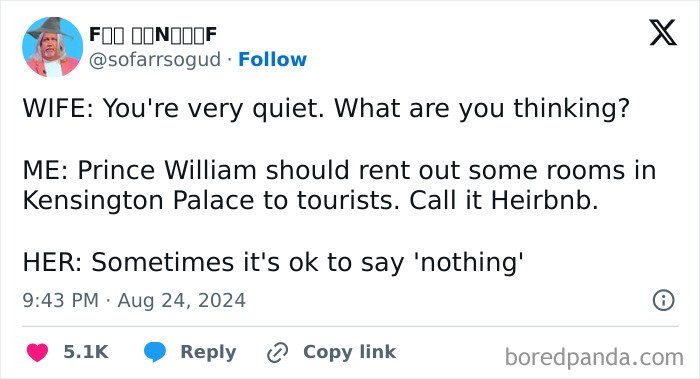The height and width of the screenshot is (379, 700).
Task: Open the @sofarrsogud handle link
Action: click(155, 59)
